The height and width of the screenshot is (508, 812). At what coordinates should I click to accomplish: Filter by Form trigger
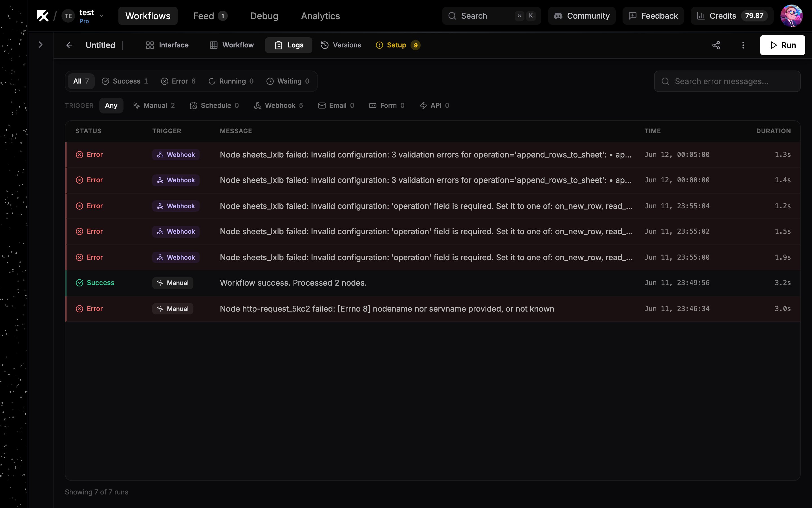[x=387, y=106]
